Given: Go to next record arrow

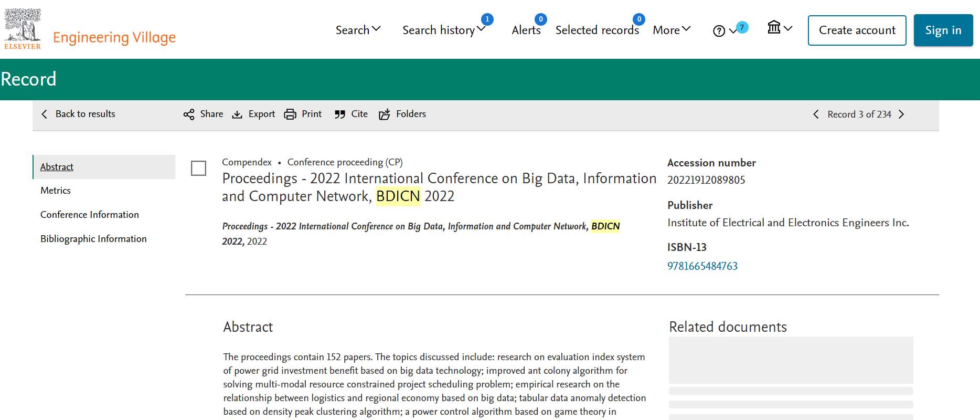Looking at the screenshot, I should click(901, 114).
